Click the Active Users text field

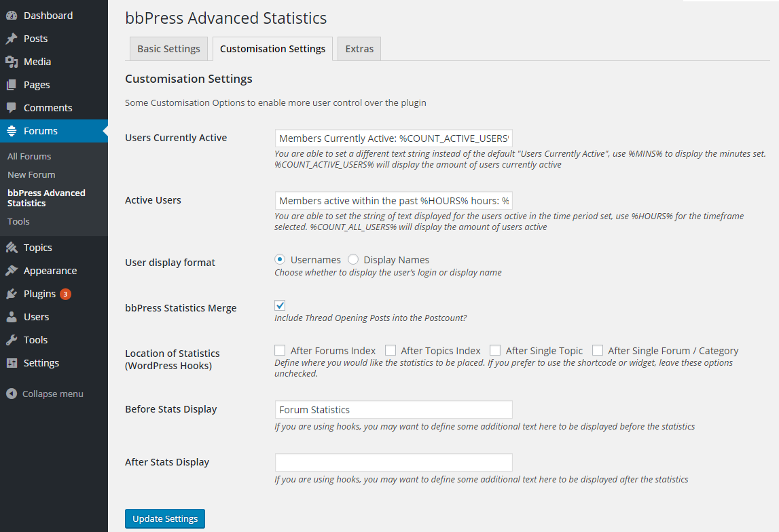[x=393, y=201]
